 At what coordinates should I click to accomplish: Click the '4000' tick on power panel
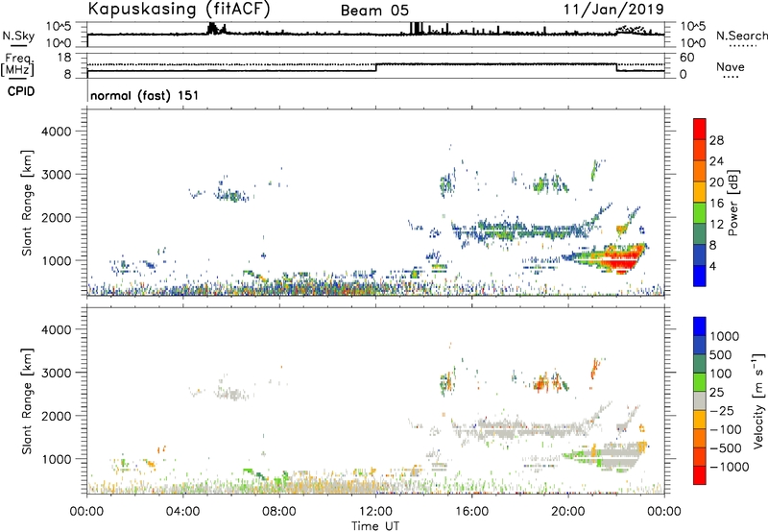(x=56, y=132)
